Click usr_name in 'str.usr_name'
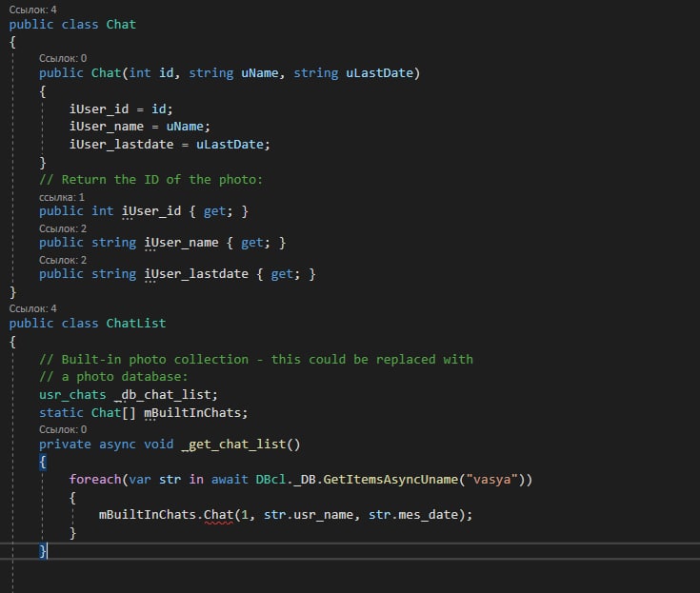The width and height of the screenshot is (700, 593). [x=323, y=515]
